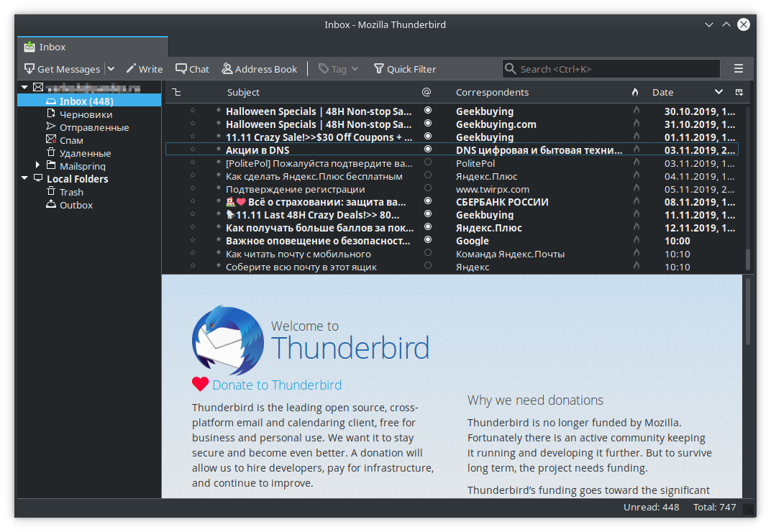Viewport: 771px width, 532px height.
Task: Open Local Folders Trash
Action: pos(71,192)
